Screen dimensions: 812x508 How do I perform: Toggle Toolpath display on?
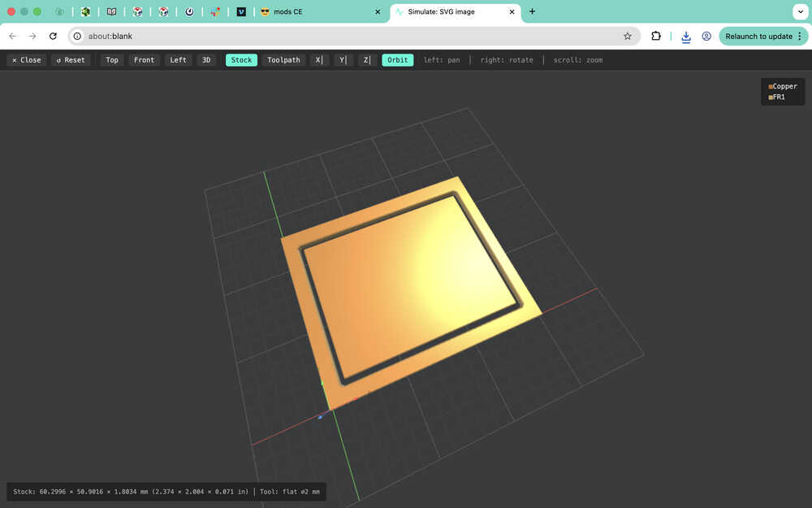coord(283,60)
